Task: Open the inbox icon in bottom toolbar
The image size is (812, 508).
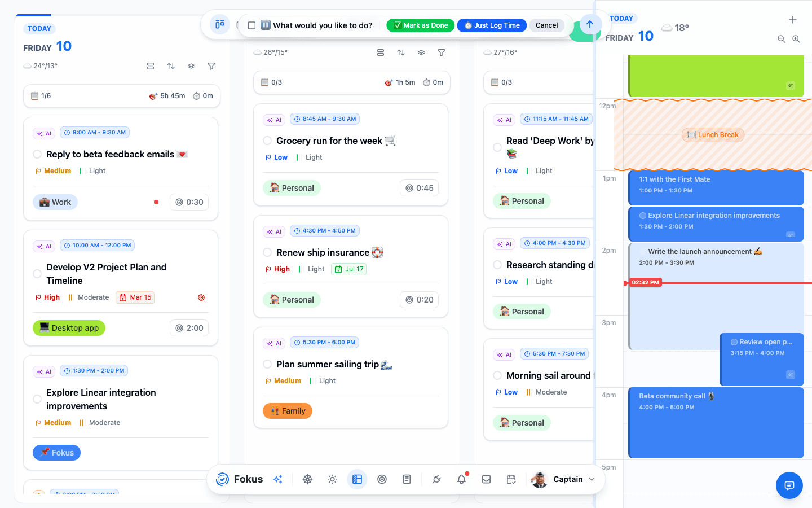Action: click(486, 479)
